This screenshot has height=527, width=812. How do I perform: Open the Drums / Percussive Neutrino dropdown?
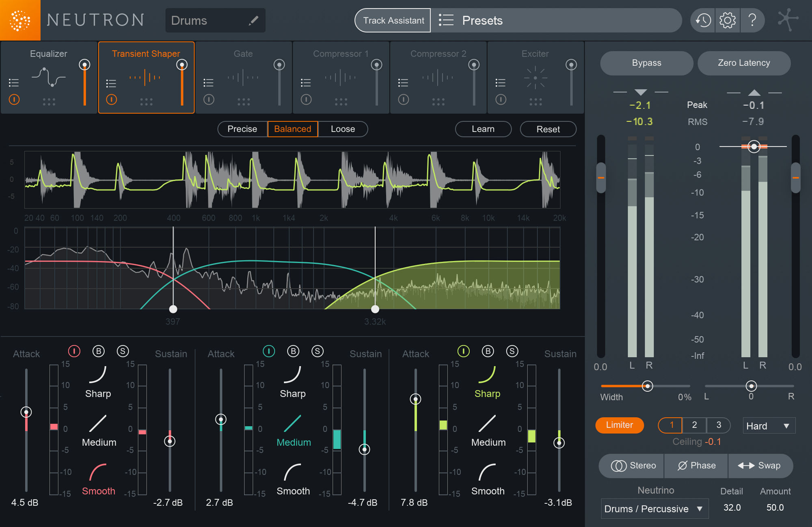pyautogui.click(x=654, y=508)
